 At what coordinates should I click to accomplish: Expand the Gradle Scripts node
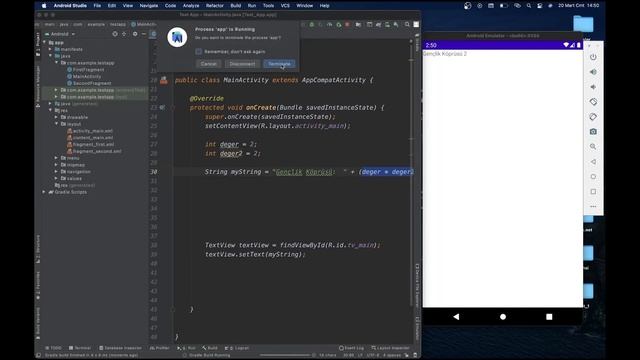click(44, 192)
